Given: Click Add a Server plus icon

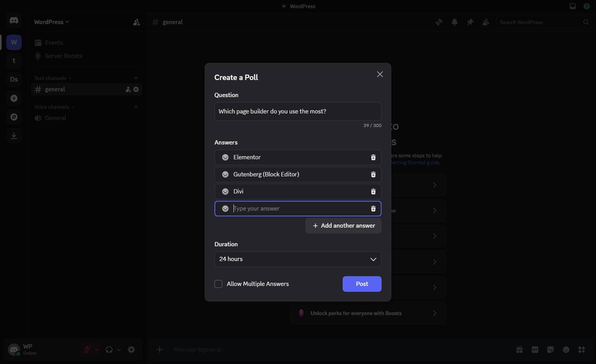Looking at the screenshot, I should (14, 98).
